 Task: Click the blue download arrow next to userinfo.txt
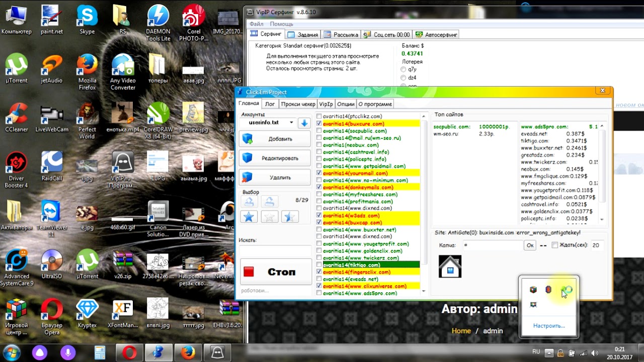[x=304, y=123]
